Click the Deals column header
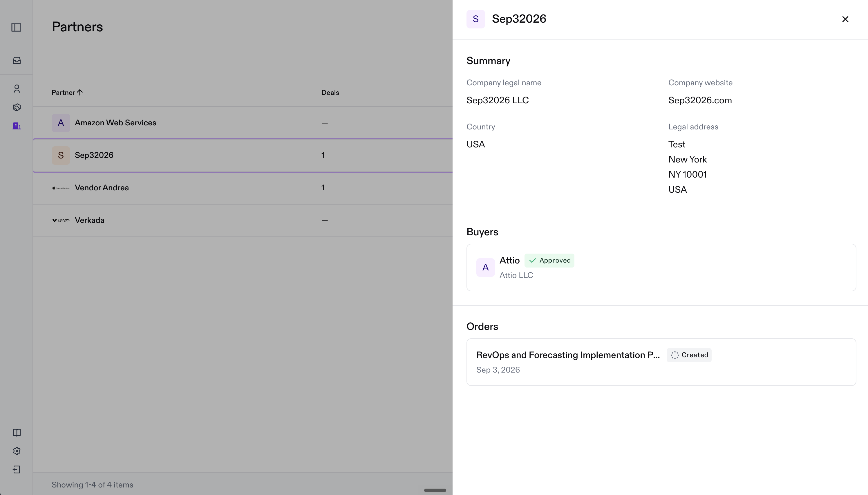This screenshot has height=495, width=868. click(x=330, y=93)
